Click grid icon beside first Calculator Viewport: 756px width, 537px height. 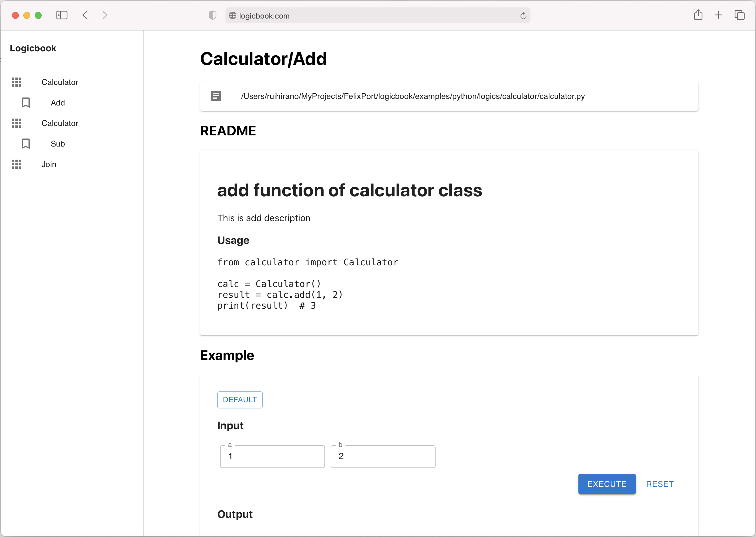coord(17,82)
